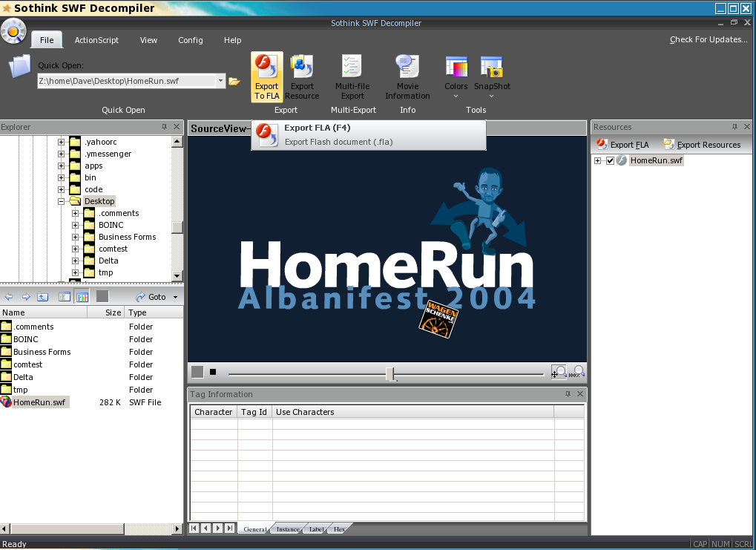Click the 100% zoom icon

(x=576, y=372)
